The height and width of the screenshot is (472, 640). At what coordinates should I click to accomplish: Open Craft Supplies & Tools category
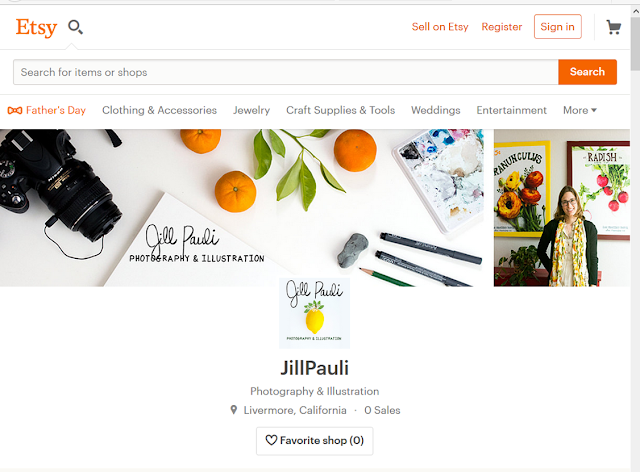pyautogui.click(x=340, y=110)
